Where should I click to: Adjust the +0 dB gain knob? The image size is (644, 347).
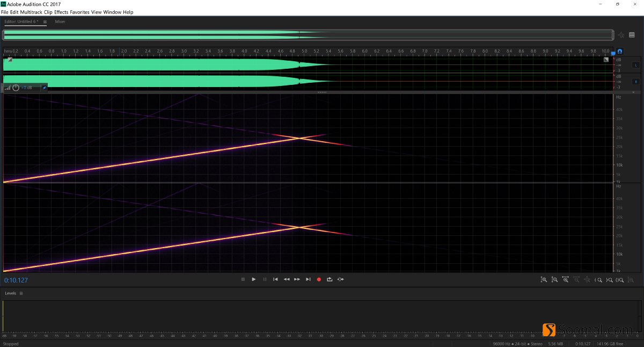[x=16, y=87]
